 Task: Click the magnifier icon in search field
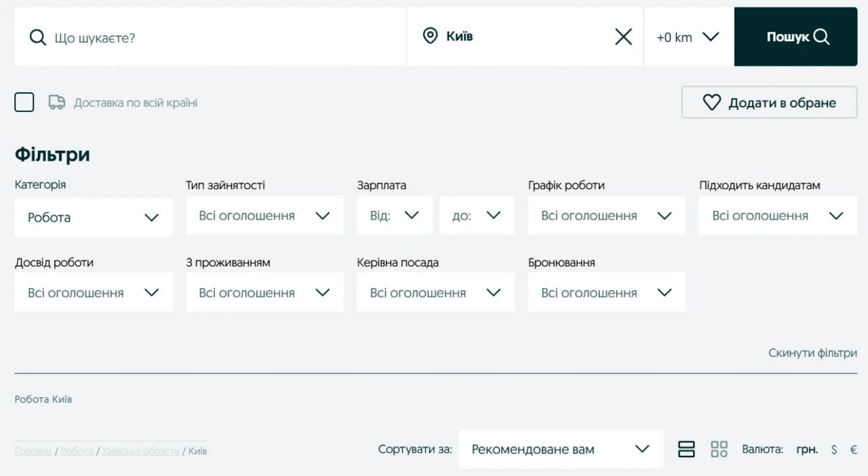(38, 37)
